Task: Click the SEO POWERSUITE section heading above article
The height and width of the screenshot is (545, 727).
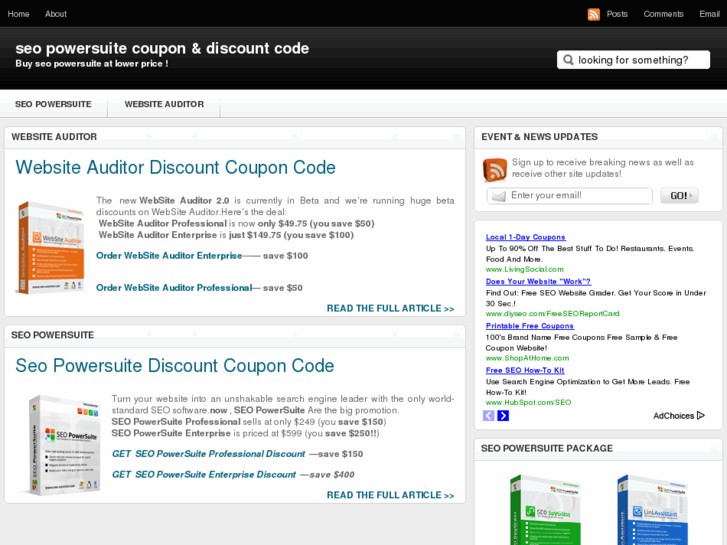Action: click(52, 335)
